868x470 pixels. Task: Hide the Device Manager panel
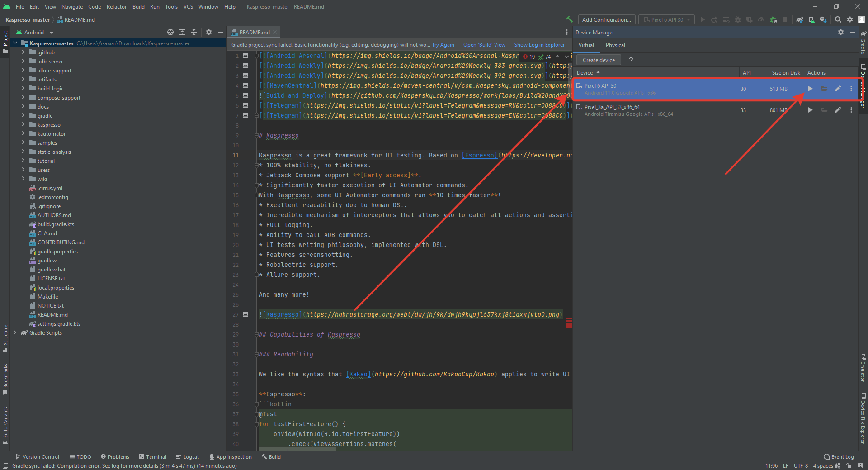coord(853,32)
